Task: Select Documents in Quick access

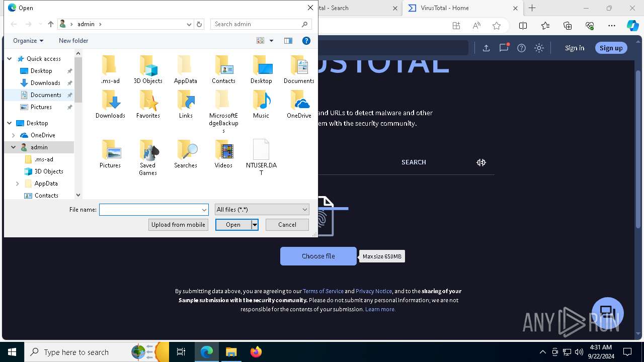Action: (x=45, y=95)
